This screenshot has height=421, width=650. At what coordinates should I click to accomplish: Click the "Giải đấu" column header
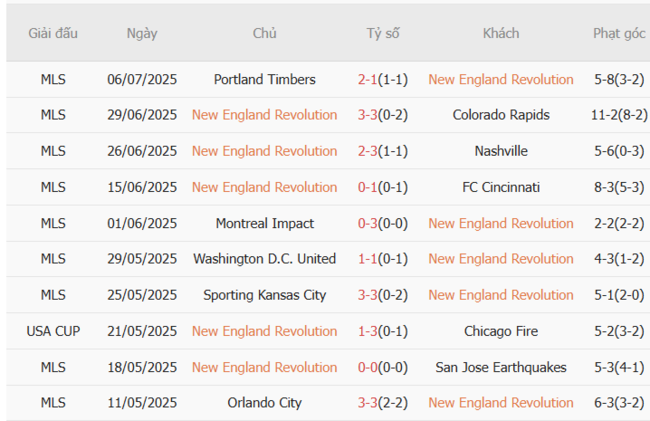(53, 33)
